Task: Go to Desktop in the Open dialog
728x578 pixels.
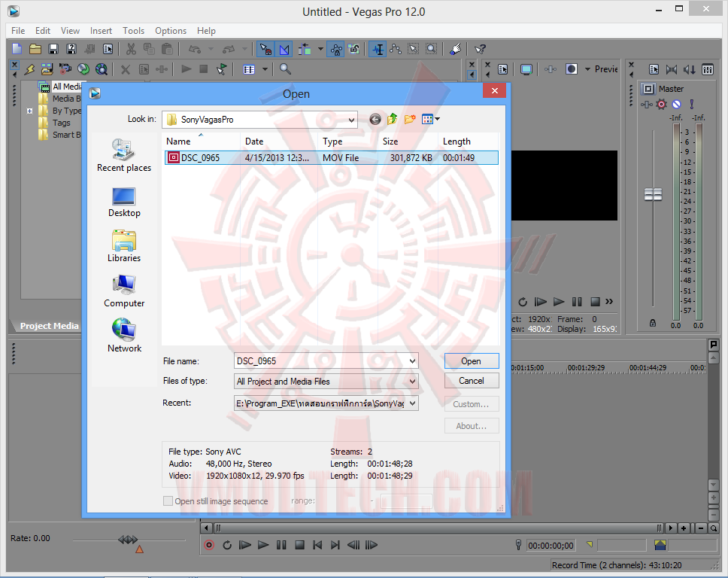Action: pos(124,202)
